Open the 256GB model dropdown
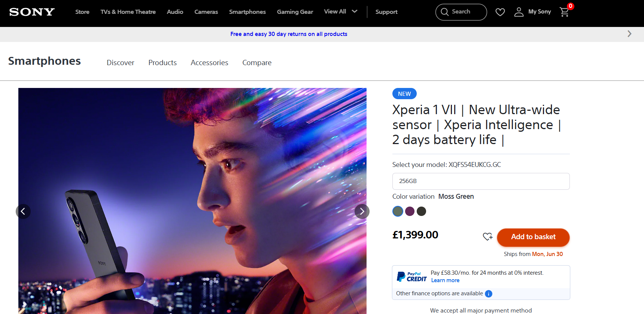This screenshot has width=644, height=314. pyautogui.click(x=481, y=181)
